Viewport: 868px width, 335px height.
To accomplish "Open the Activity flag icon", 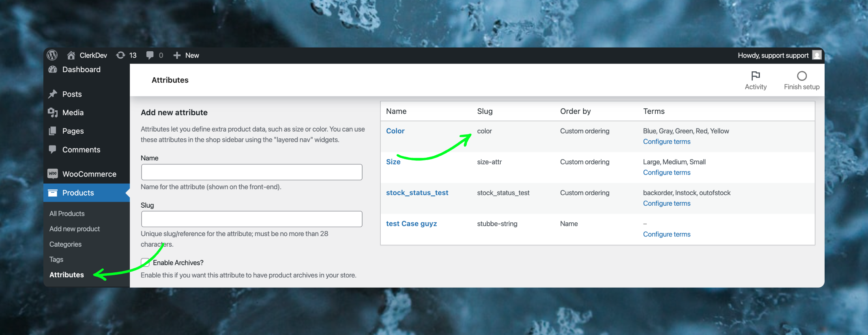I will click(755, 76).
